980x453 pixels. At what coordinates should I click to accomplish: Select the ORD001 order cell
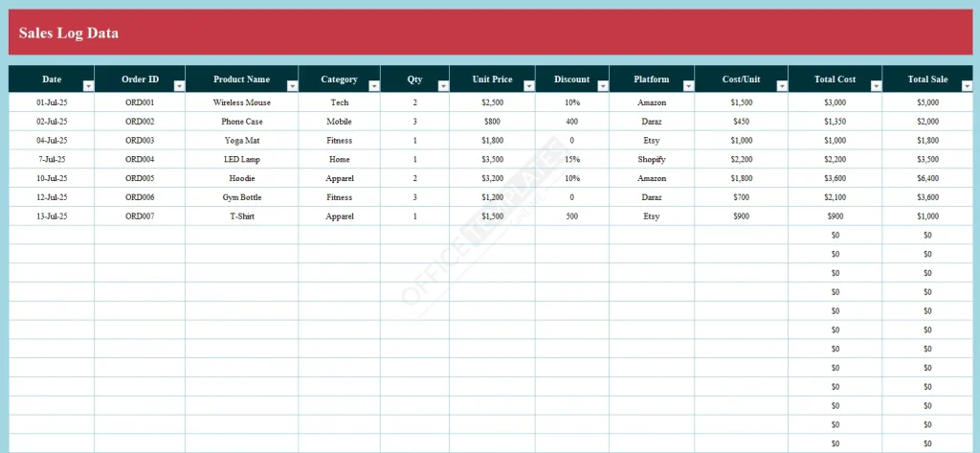pos(140,102)
